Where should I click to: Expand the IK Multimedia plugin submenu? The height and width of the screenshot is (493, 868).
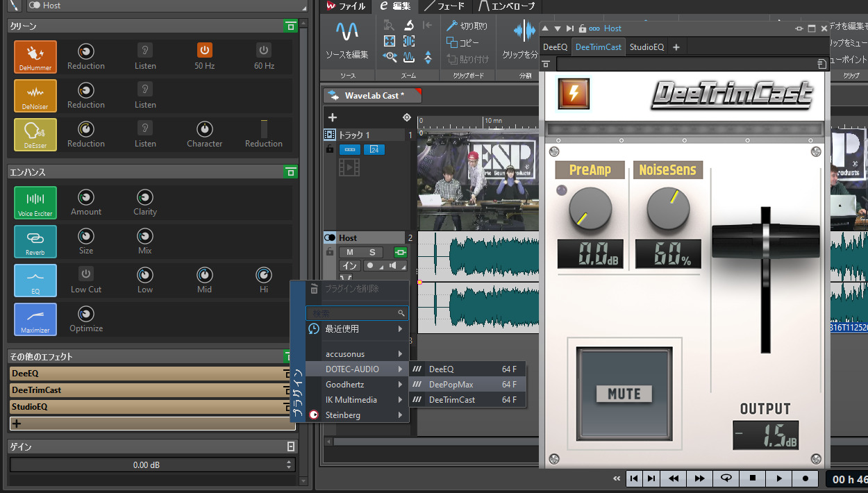tap(358, 400)
